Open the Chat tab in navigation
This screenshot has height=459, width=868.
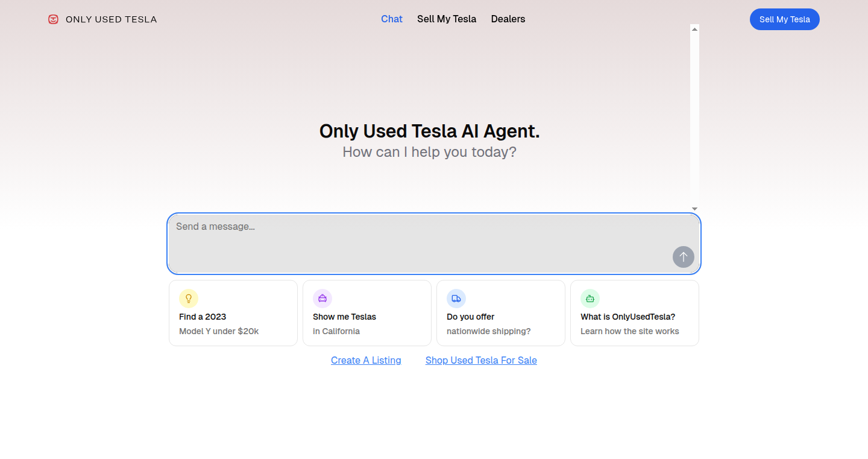point(392,19)
